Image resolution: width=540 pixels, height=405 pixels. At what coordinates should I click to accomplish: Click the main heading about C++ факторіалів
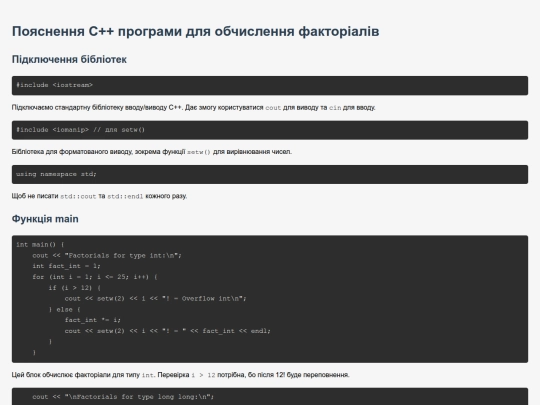coord(196,31)
